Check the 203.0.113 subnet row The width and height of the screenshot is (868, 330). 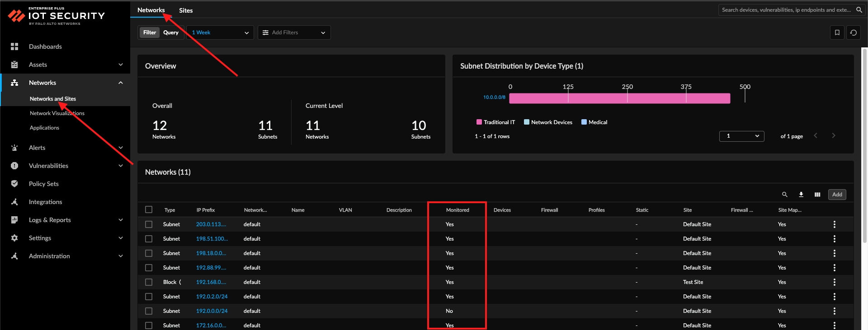pos(149,224)
